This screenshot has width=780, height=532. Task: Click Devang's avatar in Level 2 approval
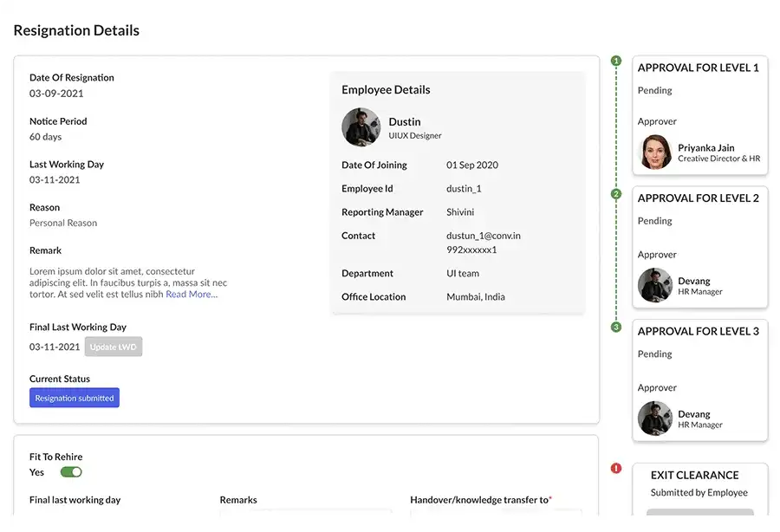[654, 285]
